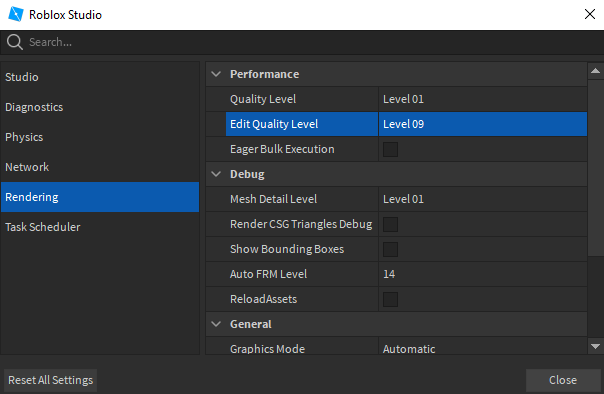Screen dimensions: 604x394
Task: Toggle the Eager Bulk Execution checkbox
Action: pos(390,149)
